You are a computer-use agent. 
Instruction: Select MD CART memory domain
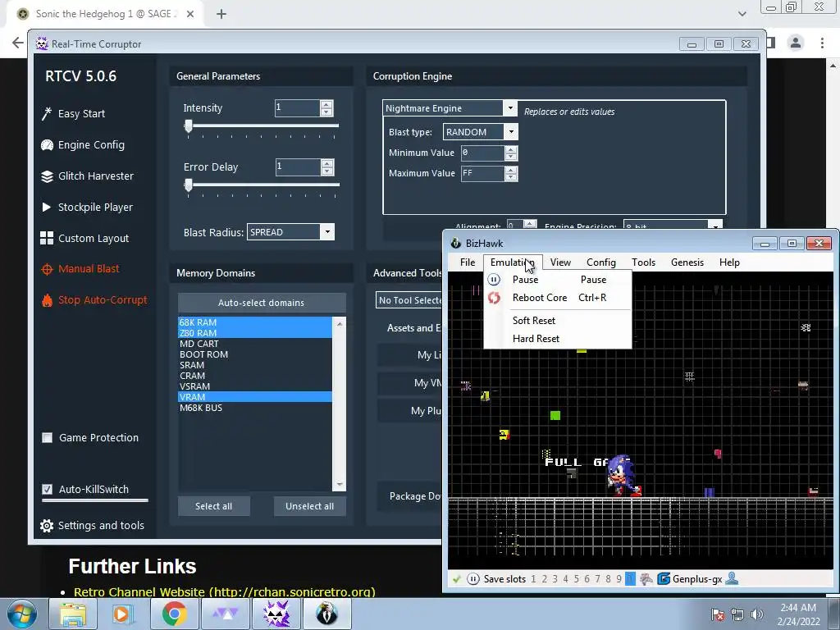click(x=255, y=344)
